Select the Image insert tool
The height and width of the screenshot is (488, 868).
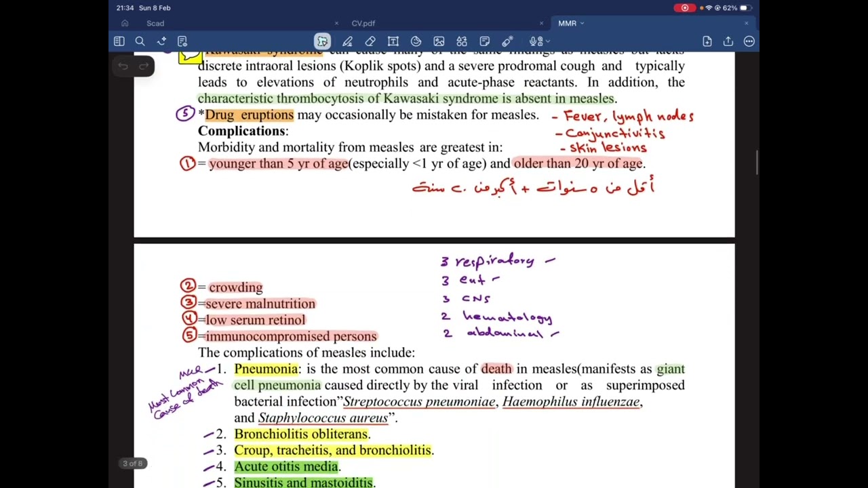[439, 41]
